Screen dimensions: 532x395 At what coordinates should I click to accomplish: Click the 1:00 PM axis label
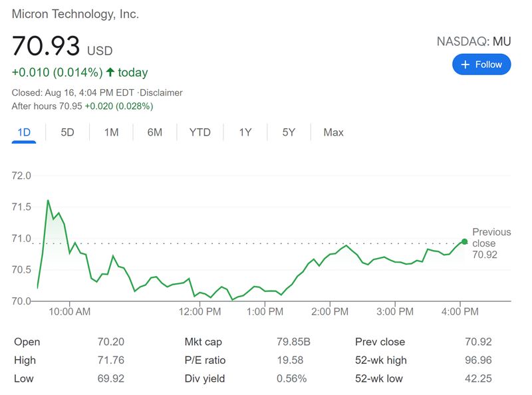(265, 311)
